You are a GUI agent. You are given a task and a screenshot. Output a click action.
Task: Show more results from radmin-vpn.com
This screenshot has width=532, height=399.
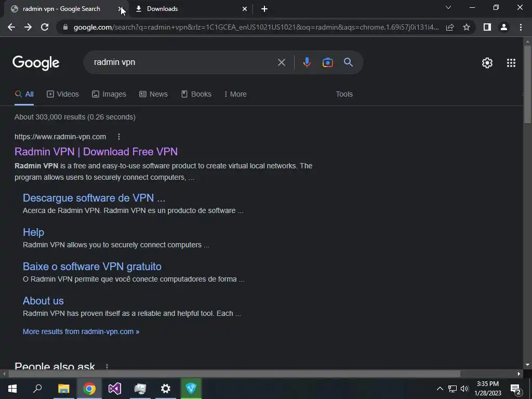pos(81,331)
